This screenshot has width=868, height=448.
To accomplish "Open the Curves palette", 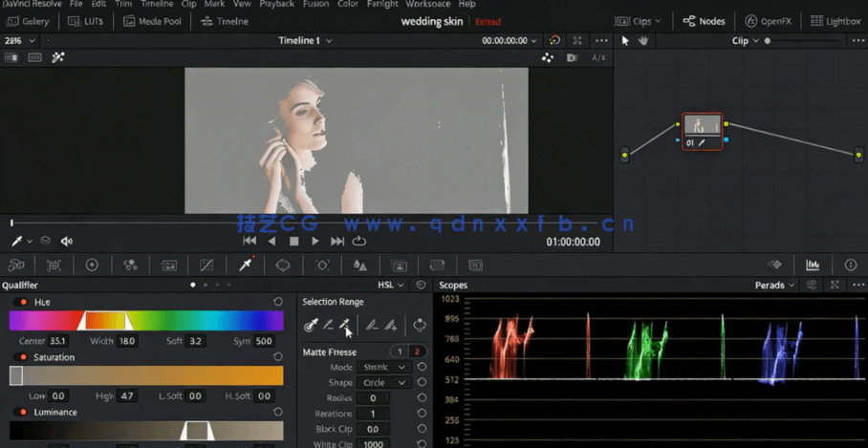I will click(x=206, y=266).
